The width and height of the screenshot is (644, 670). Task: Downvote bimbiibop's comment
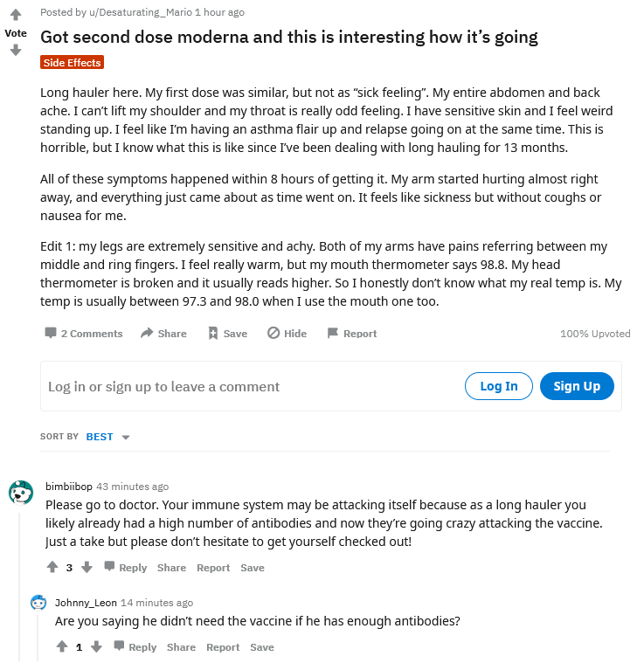click(x=87, y=567)
